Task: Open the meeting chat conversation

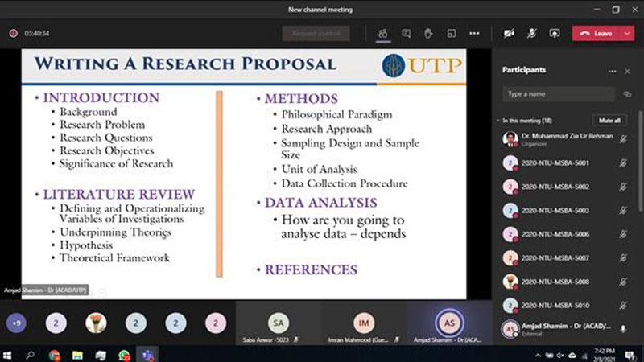Action: pos(406,34)
